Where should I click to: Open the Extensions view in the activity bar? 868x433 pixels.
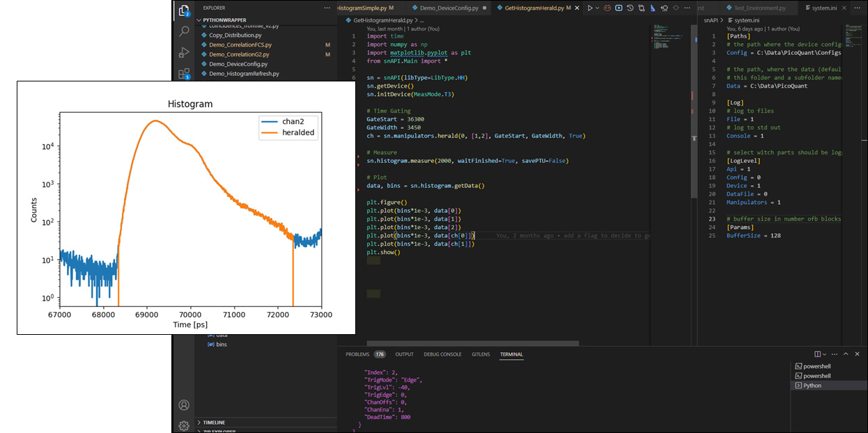(184, 73)
